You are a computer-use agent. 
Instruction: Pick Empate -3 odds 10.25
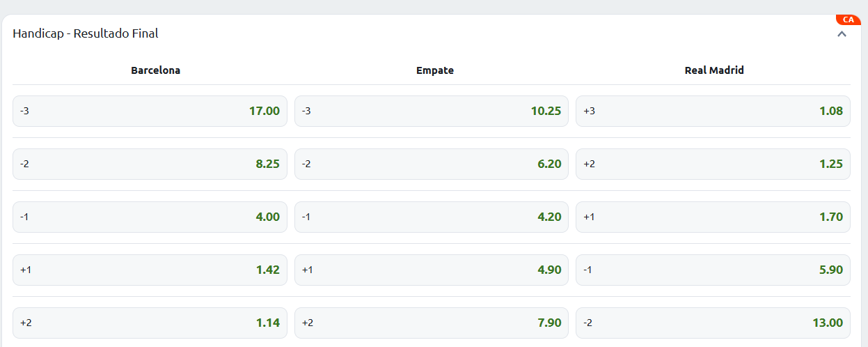click(x=431, y=111)
